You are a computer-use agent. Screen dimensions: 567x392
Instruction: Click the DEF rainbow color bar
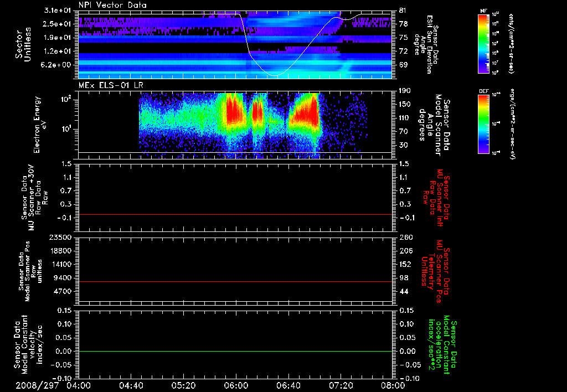(483, 124)
